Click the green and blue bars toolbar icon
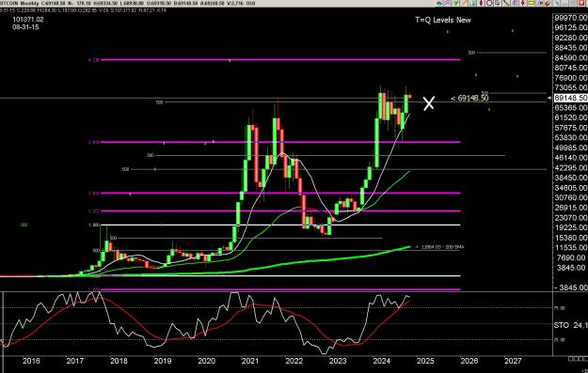The width and height of the screenshot is (588, 373). pyautogui.click(x=473, y=3)
